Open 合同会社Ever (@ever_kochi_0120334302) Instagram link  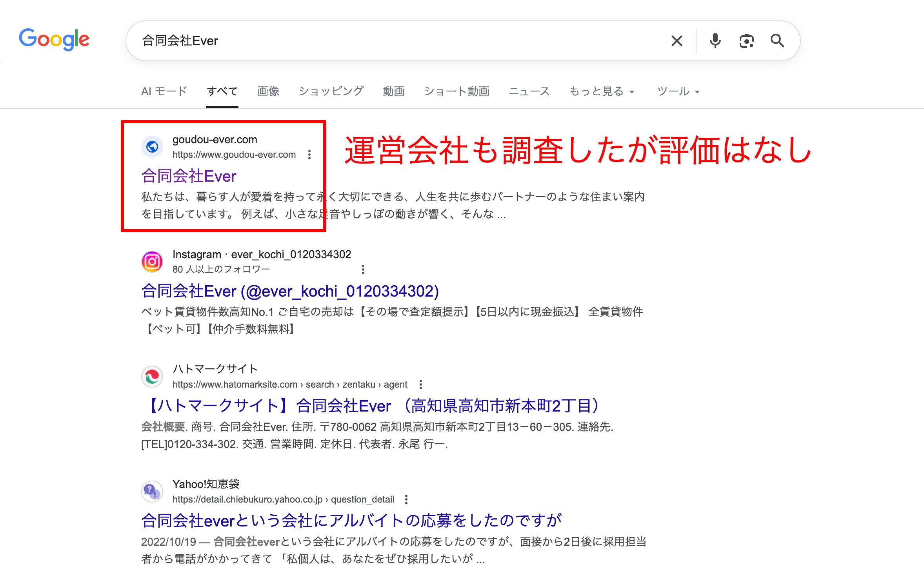(x=290, y=291)
